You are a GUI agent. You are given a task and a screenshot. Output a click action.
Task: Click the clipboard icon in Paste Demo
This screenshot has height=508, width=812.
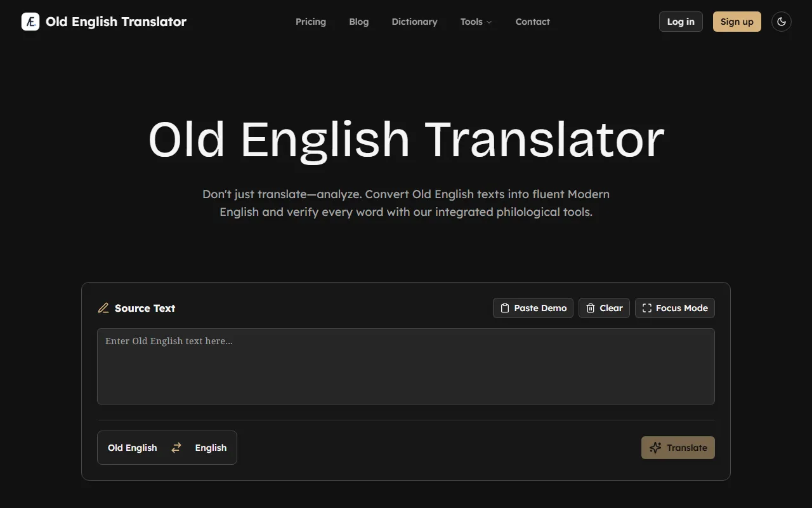[505, 308]
